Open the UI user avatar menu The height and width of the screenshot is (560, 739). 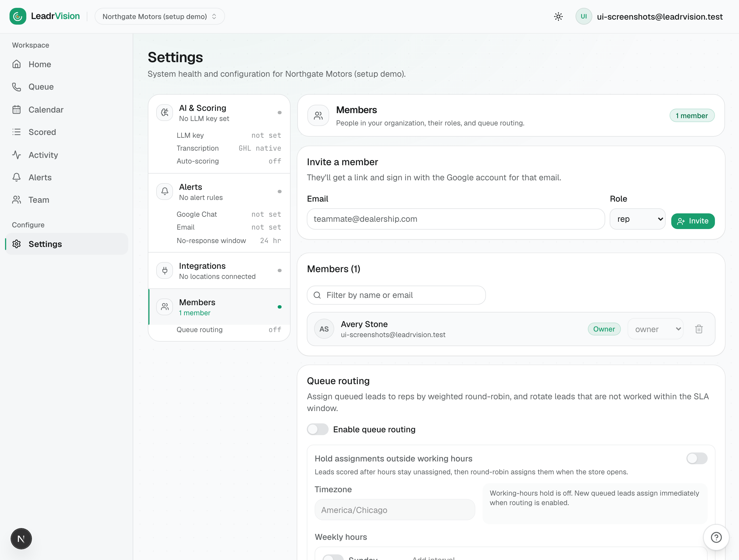pyautogui.click(x=583, y=16)
